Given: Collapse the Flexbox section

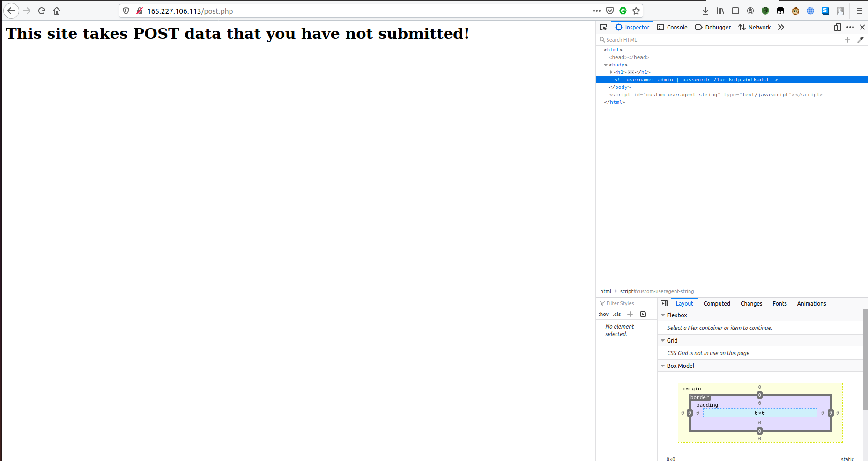Looking at the screenshot, I should pos(663,315).
